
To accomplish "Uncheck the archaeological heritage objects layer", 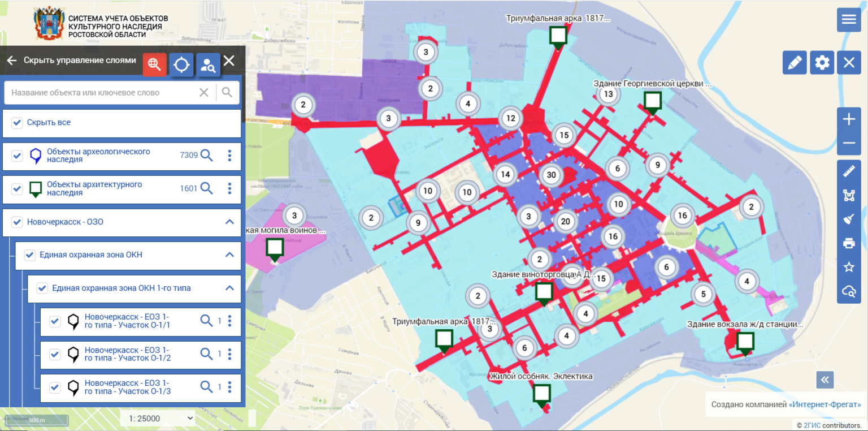I will click(18, 156).
